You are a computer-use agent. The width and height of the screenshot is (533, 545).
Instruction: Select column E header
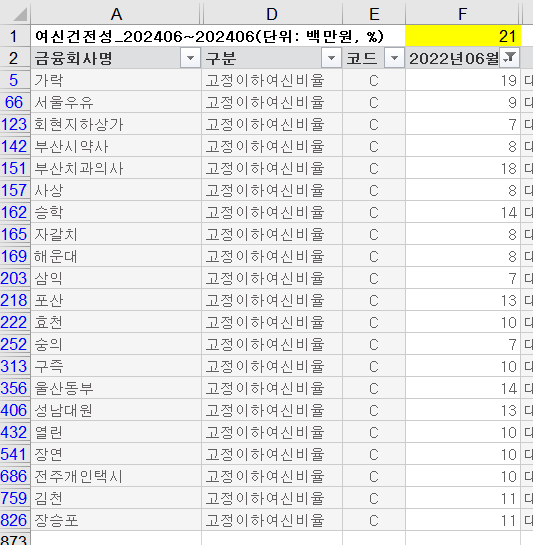pos(374,13)
